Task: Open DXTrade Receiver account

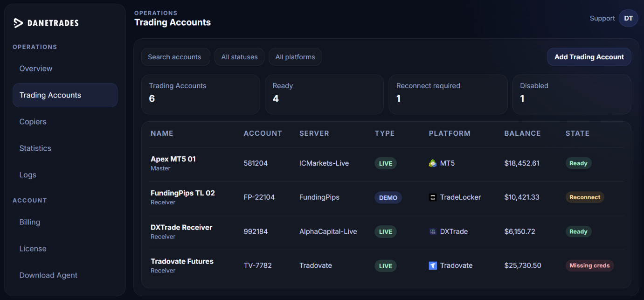Action: 181,227
